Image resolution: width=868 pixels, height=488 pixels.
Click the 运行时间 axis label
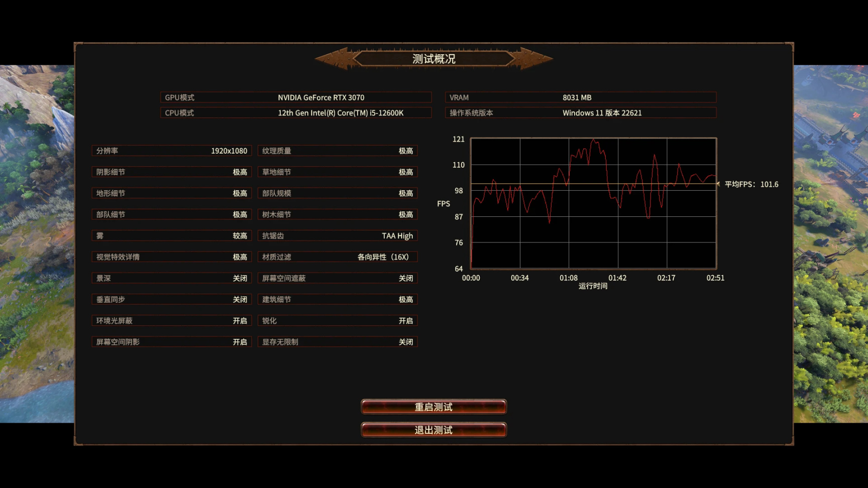(x=593, y=286)
